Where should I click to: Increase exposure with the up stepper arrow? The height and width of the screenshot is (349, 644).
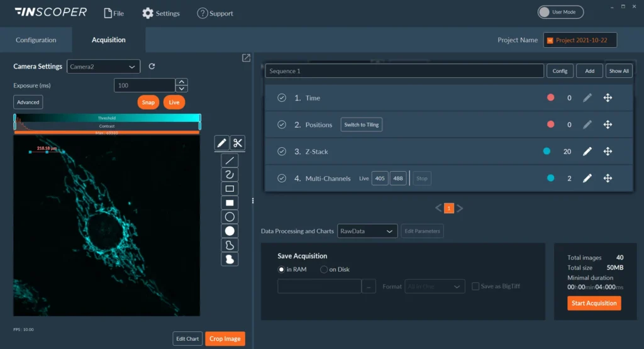click(x=181, y=82)
